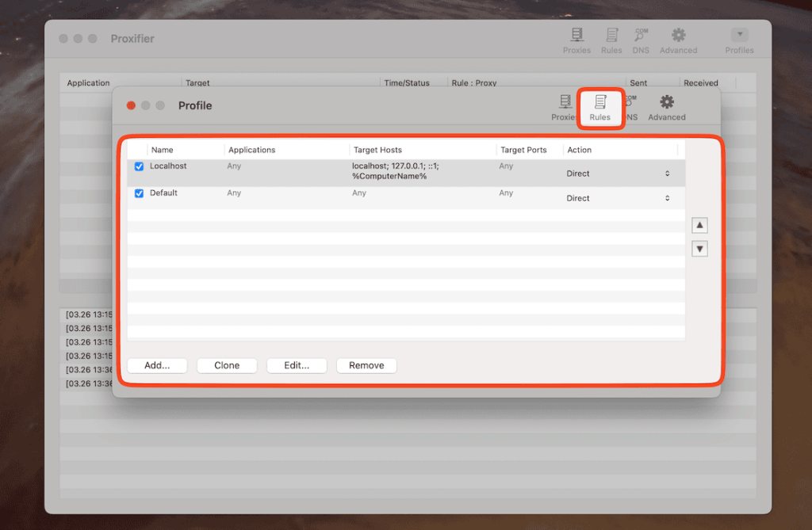Screen dimensions: 812x530
Task: Click the Add button to create a rule
Action: click(x=156, y=365)
